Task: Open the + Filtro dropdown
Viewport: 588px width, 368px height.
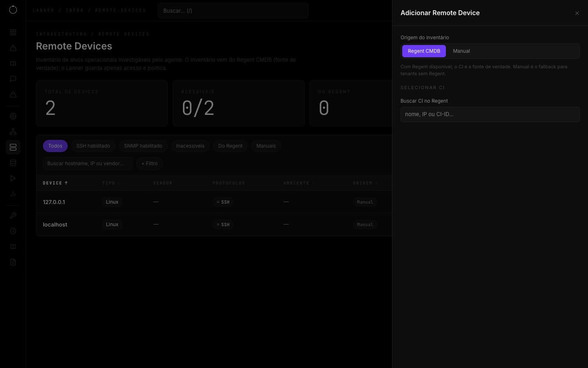Action: click(149, 164)
